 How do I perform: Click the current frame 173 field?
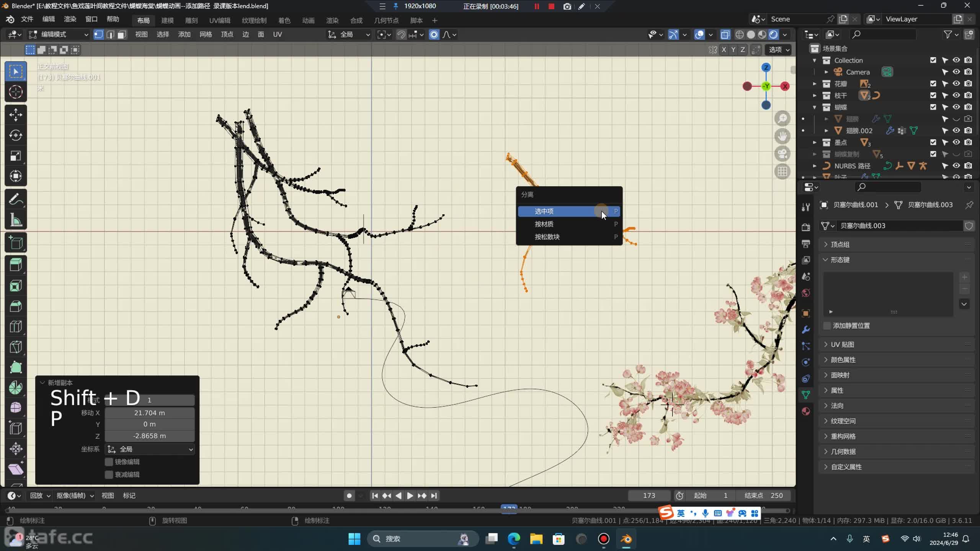[649, 496]
